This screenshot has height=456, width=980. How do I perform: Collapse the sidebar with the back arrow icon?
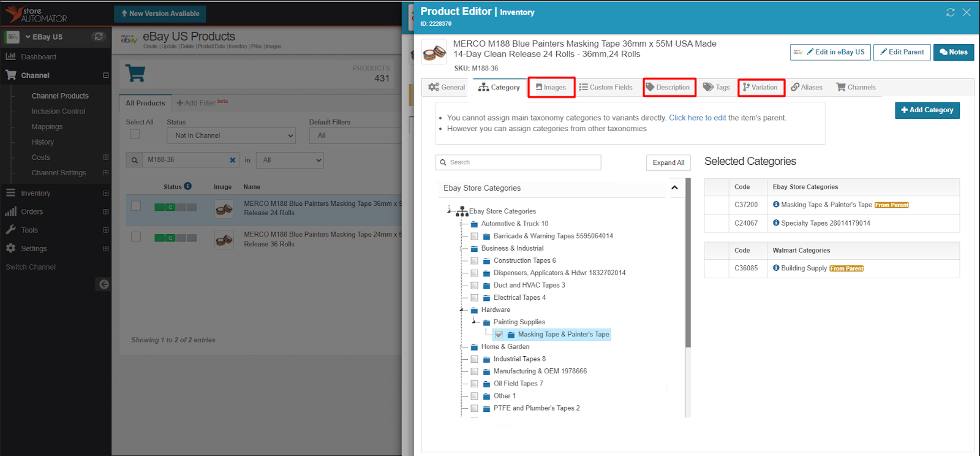click(104, 284)
